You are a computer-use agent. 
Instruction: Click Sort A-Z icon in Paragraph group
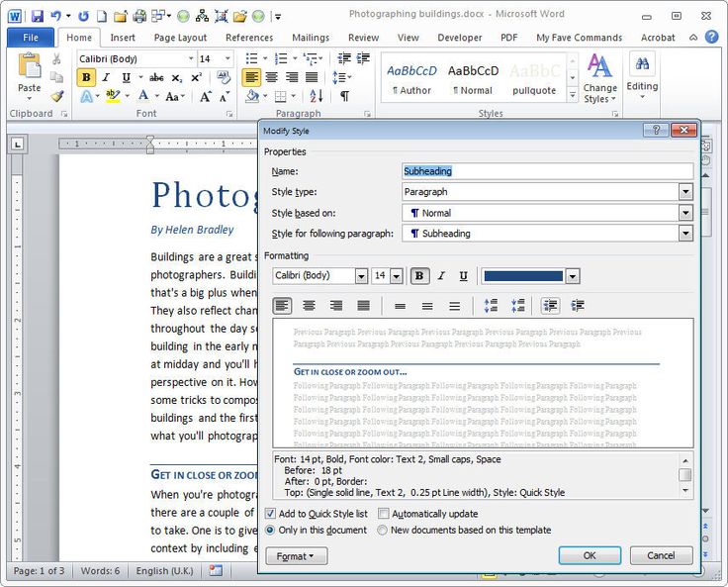click(317, 96)
